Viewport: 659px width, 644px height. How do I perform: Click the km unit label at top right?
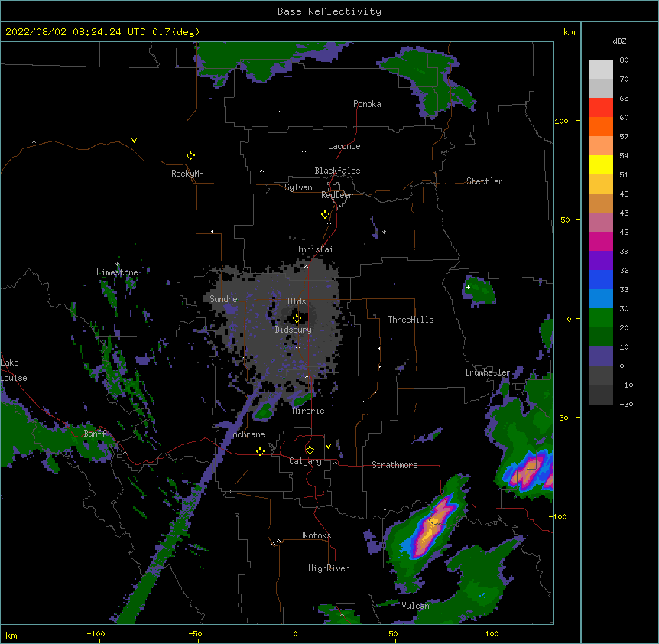click(569, 32)
